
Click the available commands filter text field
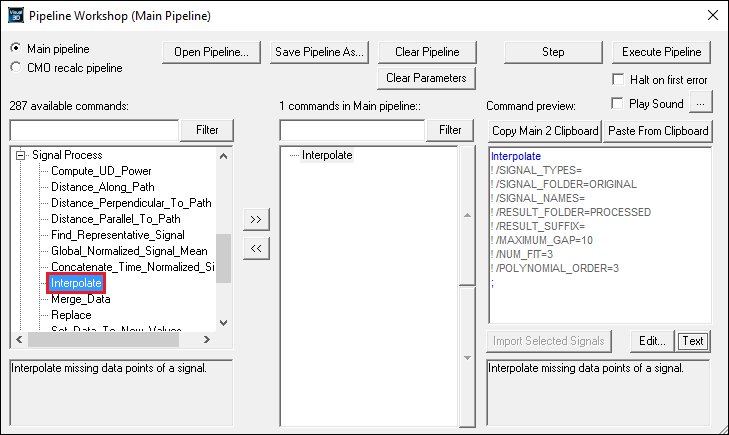[x=94, y=130]
